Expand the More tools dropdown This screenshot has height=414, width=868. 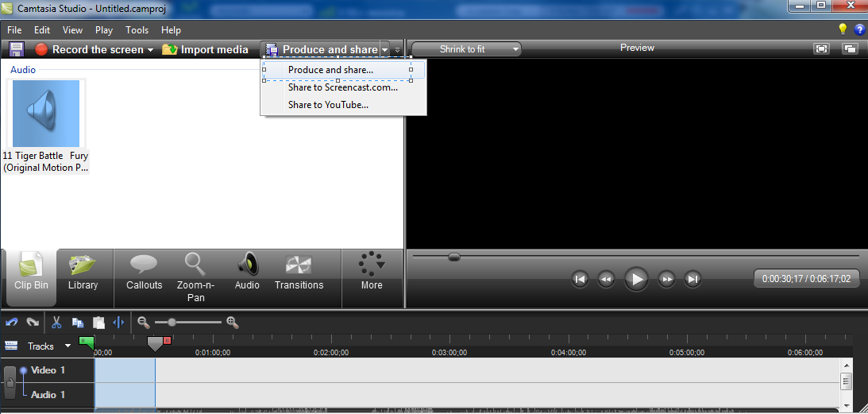point(372,272)
